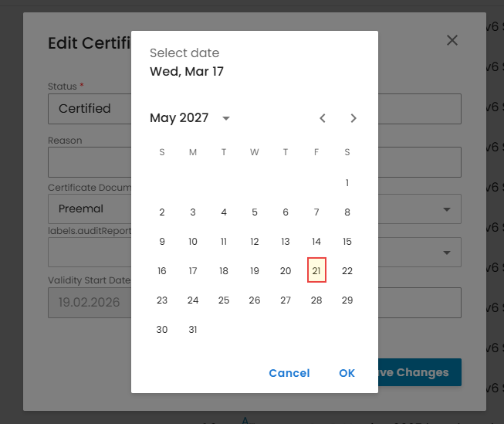
Task: Close the Edit Certificate dialog
Action: (x=452, y=40)
